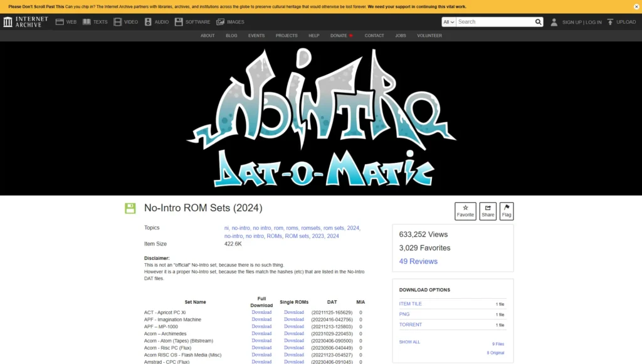Click Single ROMs Download for Acorn RISC OS - Flash Media
The image size is (642, 364).
(294, 355)
